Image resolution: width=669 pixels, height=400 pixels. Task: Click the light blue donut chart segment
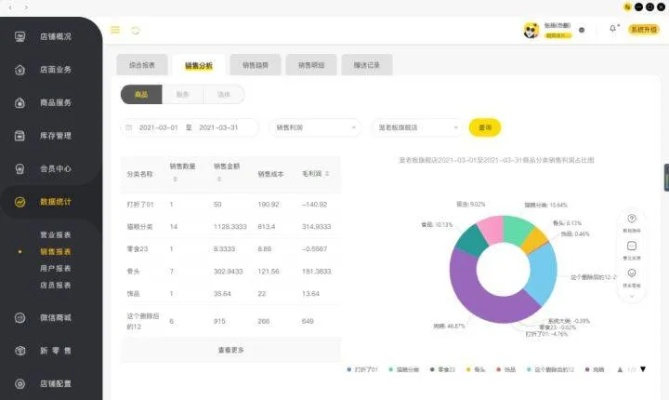[543, 274]
